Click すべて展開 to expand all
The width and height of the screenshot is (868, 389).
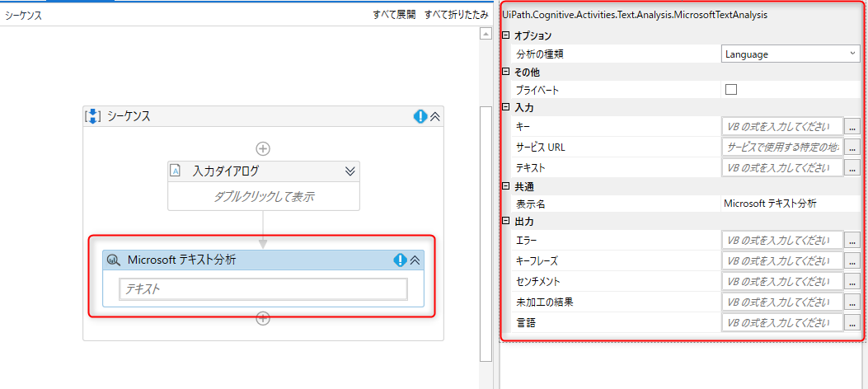(394, 15)
